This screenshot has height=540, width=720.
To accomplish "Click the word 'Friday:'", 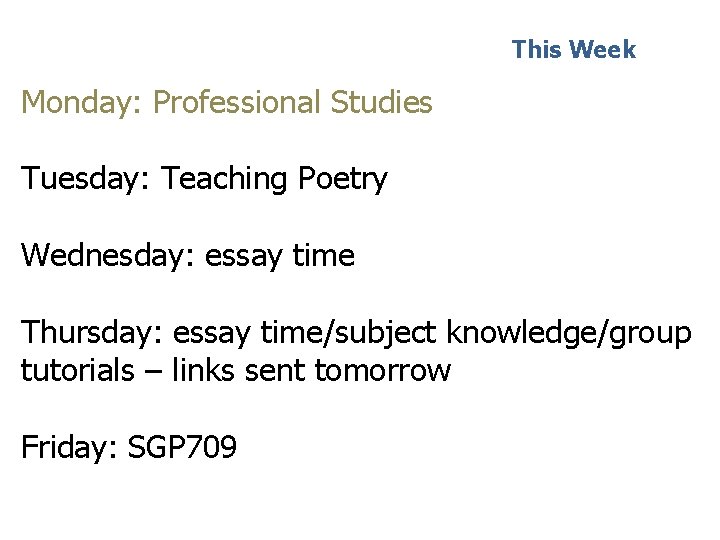I will pos(69,447).
